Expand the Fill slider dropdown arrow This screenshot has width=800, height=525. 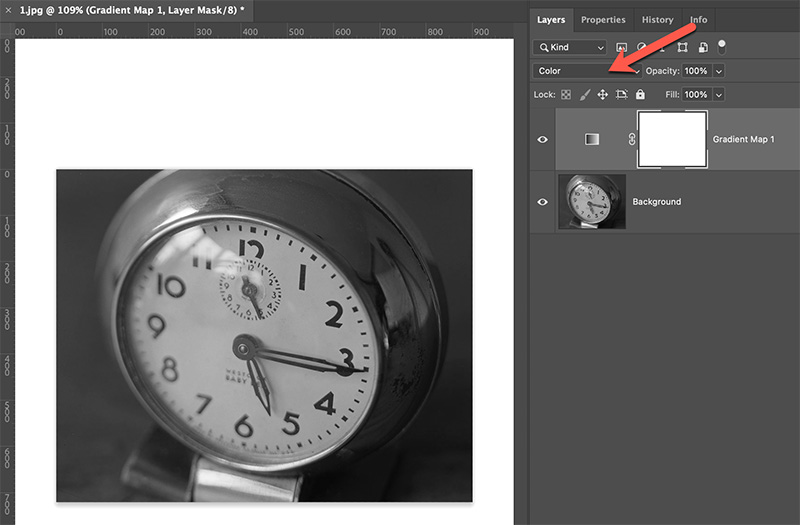pyautogui.click(x=719, y=95)
